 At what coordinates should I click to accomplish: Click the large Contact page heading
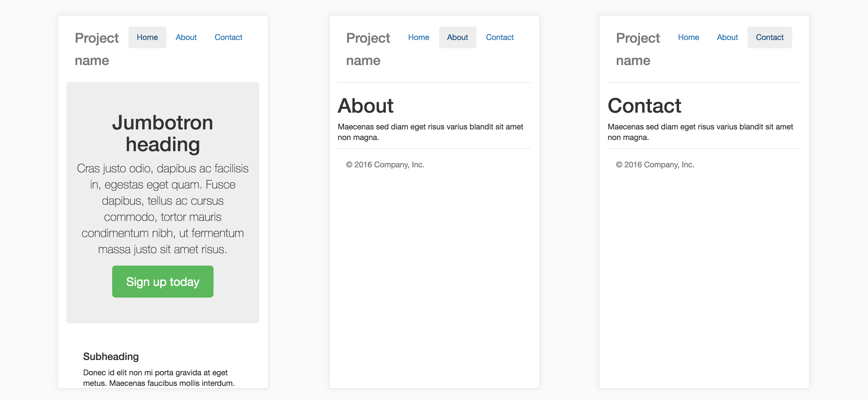pos(644,106)
